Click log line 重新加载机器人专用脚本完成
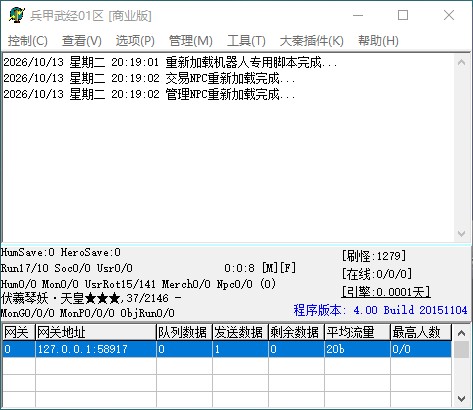The width and height of the screenshot is (473, 410). [170, 62]
